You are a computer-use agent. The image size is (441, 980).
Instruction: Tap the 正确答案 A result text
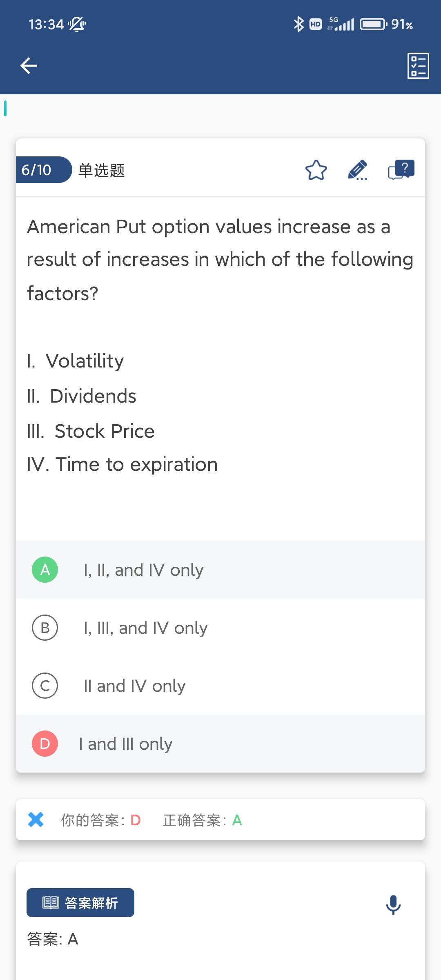[x=202, y=820]
